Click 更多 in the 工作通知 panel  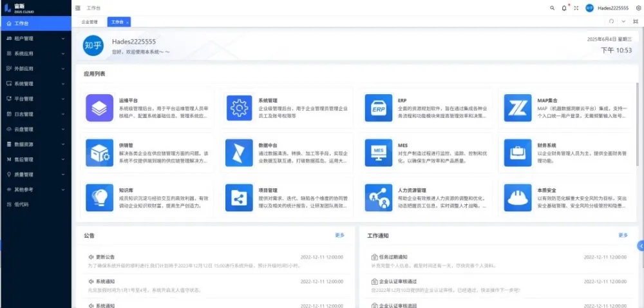click(x=623, y=235)
